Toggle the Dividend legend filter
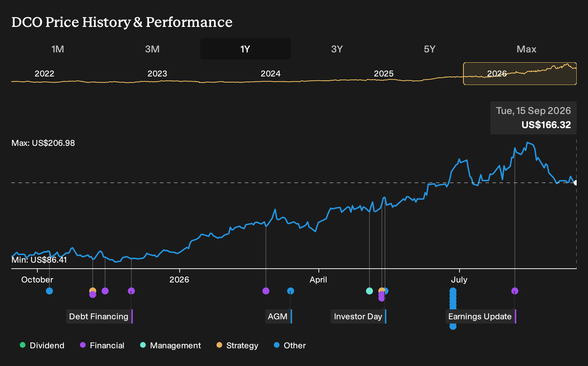This screenshot has width=588, height=366. pos(42,345)
